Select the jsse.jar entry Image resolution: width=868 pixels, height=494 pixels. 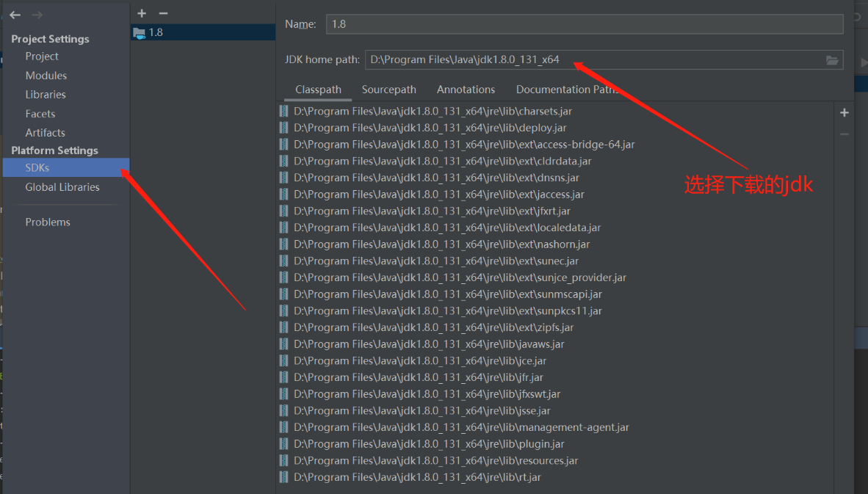click(x=422, y=410)
